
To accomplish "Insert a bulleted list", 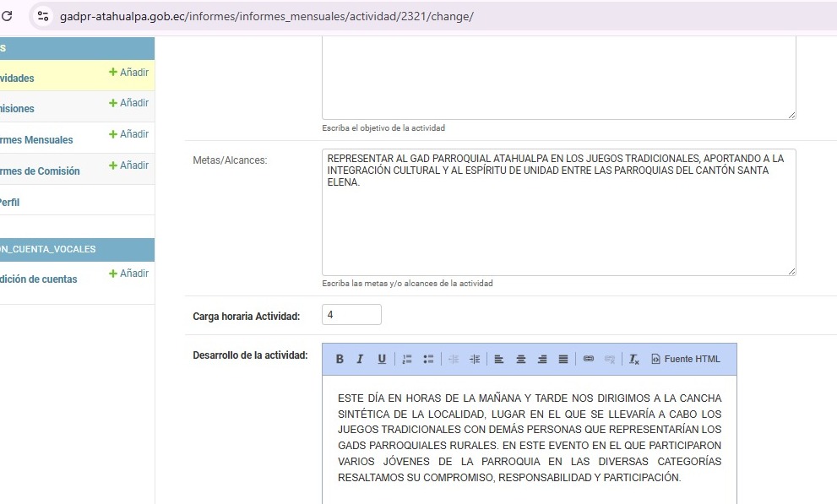I will pos(428,359).
